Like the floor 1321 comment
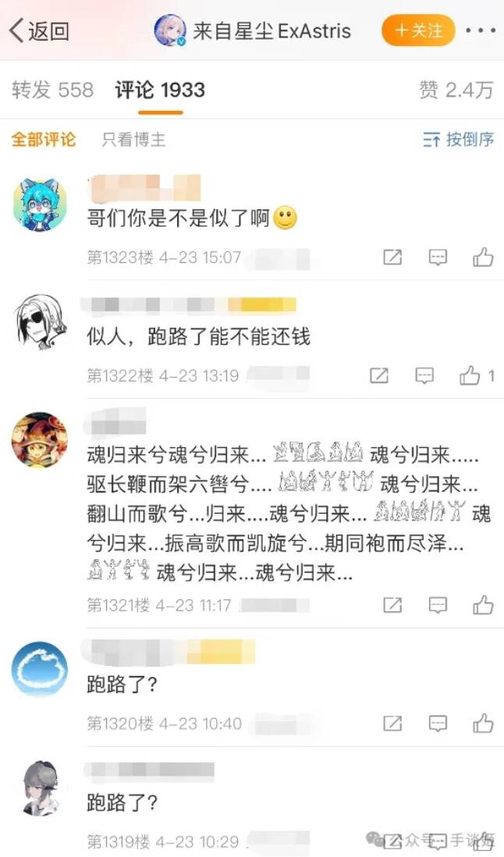 483,605
